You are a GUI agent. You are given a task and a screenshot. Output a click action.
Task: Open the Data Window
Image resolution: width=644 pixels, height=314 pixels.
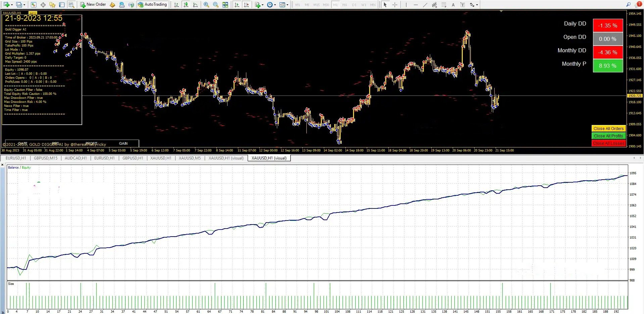[43, 5]
